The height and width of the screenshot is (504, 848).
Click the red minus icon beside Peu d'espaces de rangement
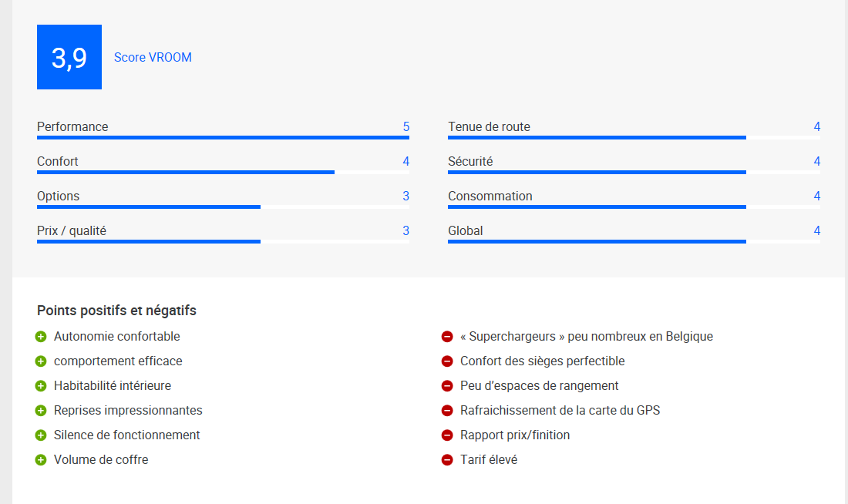click(446, 386)
